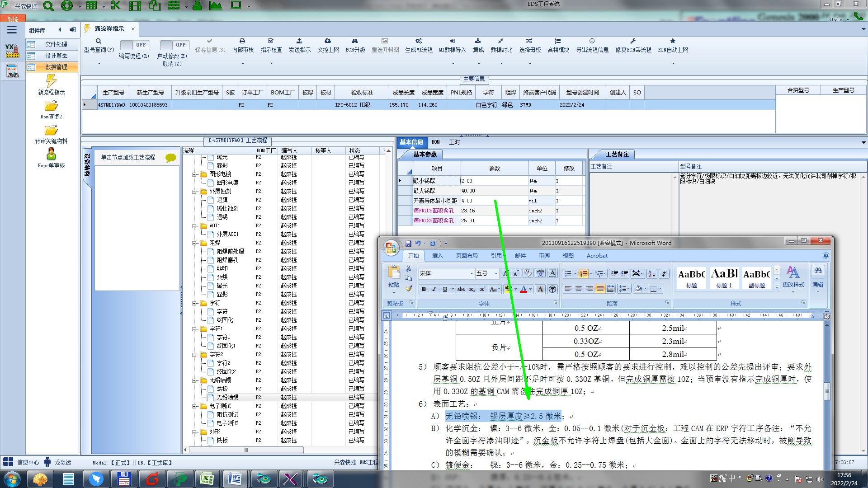Viewport: 868px width, 488px height.
Task: Collapse the 阻焊 tree folder
Action: point(194,243)
